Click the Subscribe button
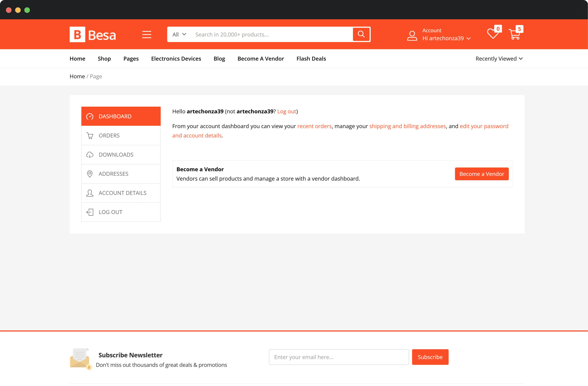This screenshot has height=386, width=588. [x=430, y=357]
